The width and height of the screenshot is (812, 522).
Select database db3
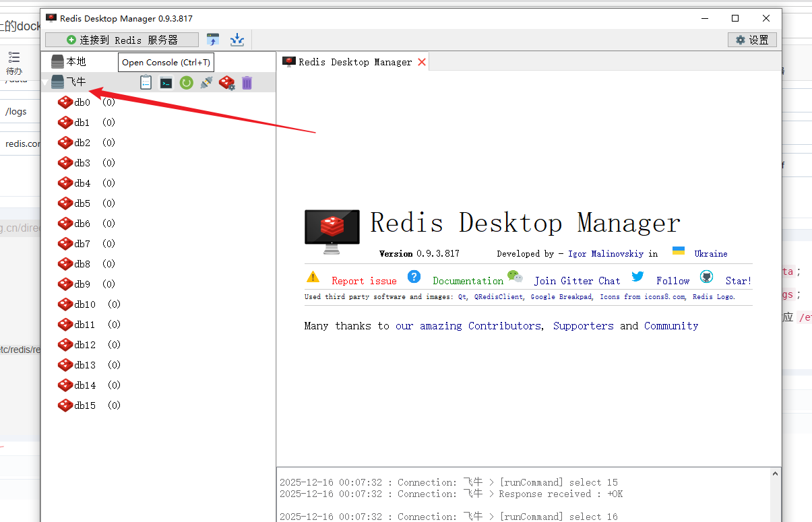pyautogui.click(x=86, y=163)
